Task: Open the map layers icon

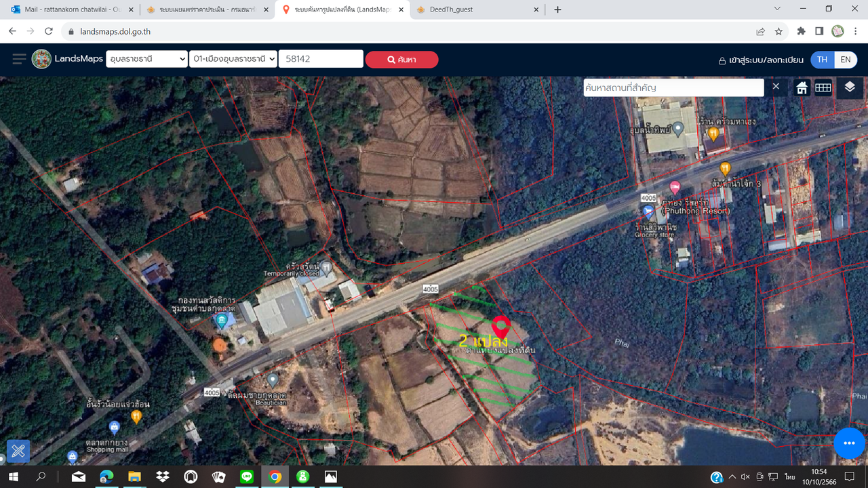Action: (x=850, y=87)
